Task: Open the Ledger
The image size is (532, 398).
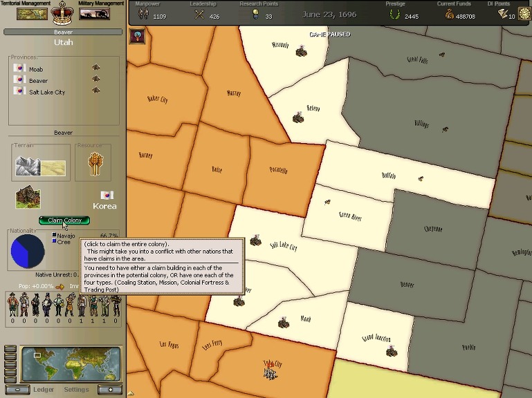Action: click(x=44, y=390)
